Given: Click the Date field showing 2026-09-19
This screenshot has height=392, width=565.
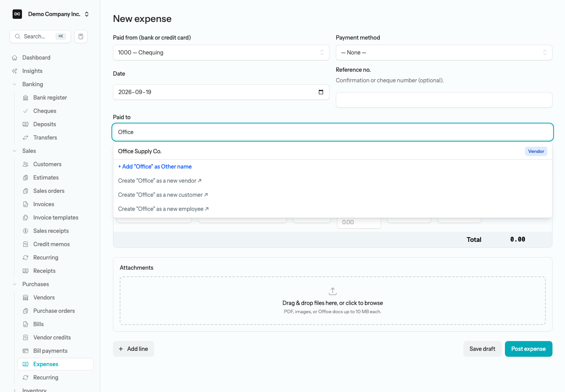Looking at the screenshot, I should click(x=221, y=92).
